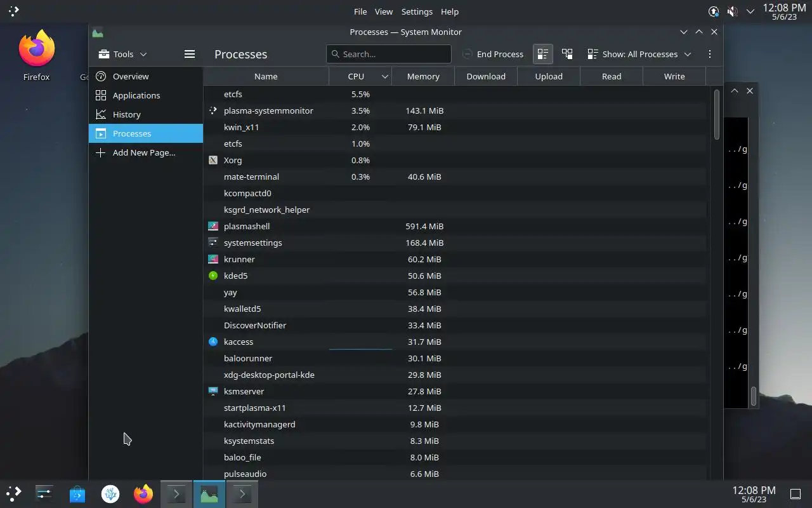Select the pulseaudio process
Image resolution: width=812 pixels, height=508 pixels.
click(x=455, y=473)
